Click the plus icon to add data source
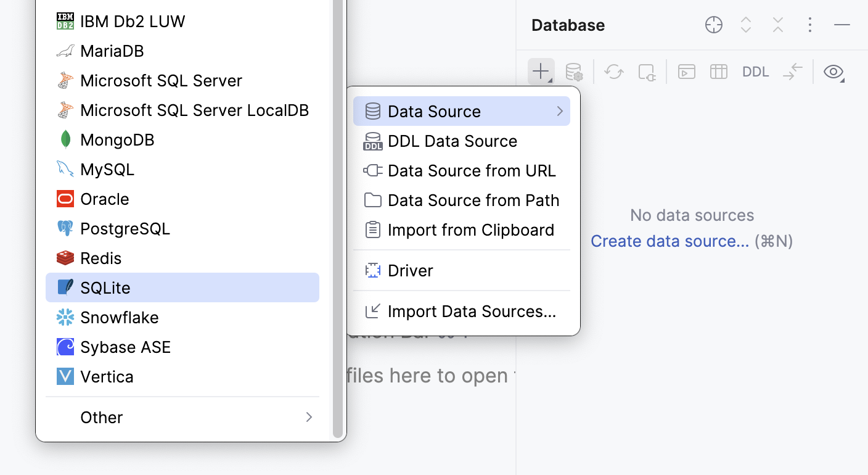The image size is (868, 475). click(x=541, y=72)
